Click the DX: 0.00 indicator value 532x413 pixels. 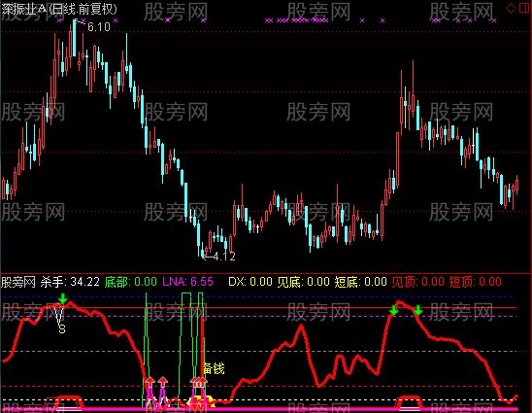coord(250,282)
